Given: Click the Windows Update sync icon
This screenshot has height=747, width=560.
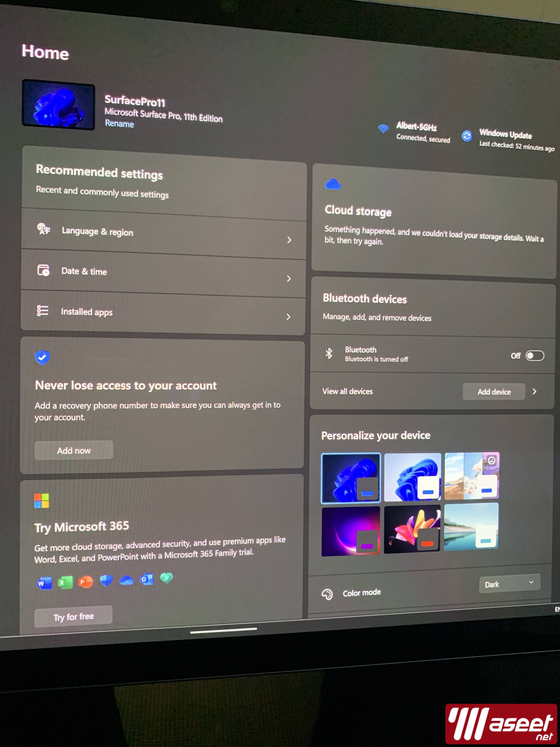Looking at the screenshot, I should tap(467, 136).
